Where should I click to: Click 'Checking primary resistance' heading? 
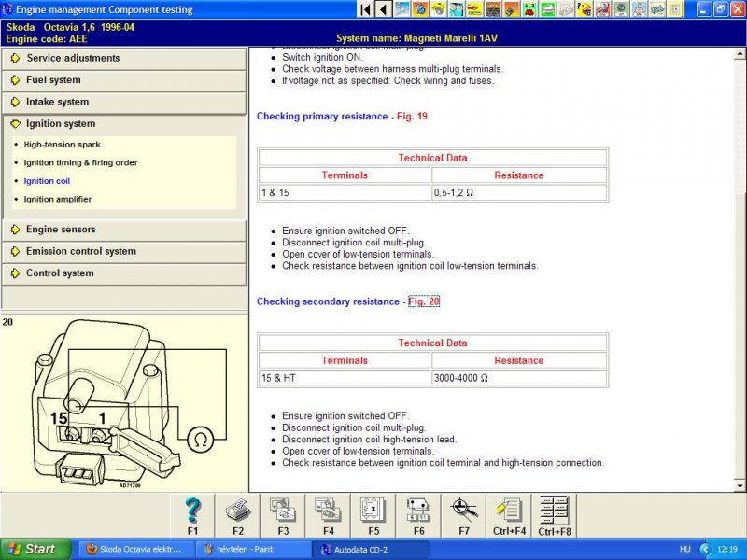click(x=322, y=116)
